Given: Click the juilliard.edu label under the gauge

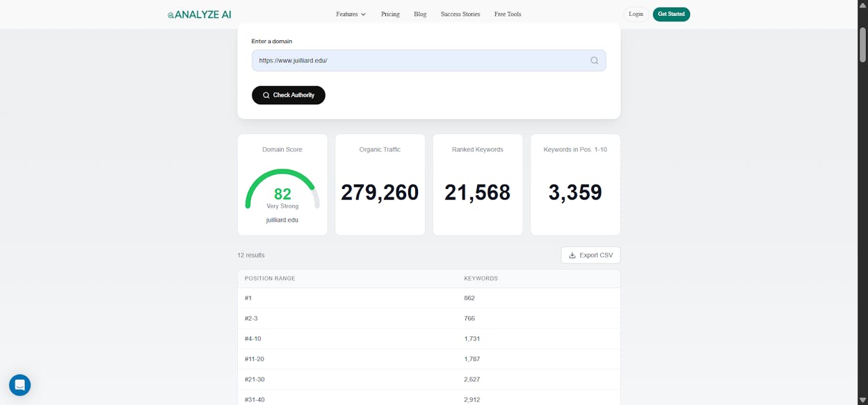Looking at the screenshot, I should (x=282, y=220).
